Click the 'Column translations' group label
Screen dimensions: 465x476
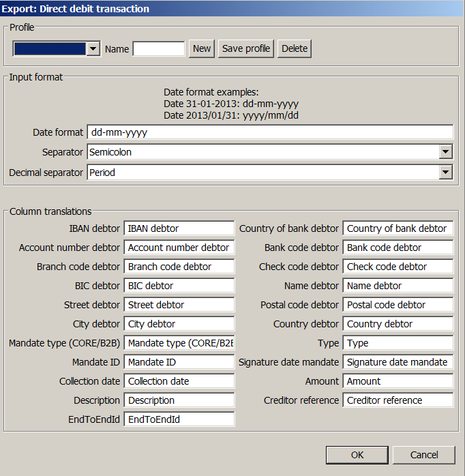click(50, 211)
